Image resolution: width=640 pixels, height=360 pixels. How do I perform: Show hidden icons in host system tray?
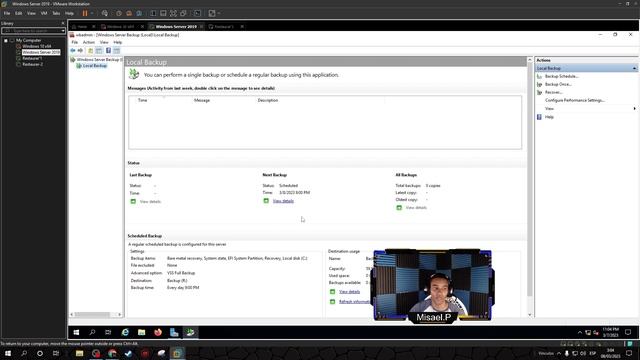(559, 353)
